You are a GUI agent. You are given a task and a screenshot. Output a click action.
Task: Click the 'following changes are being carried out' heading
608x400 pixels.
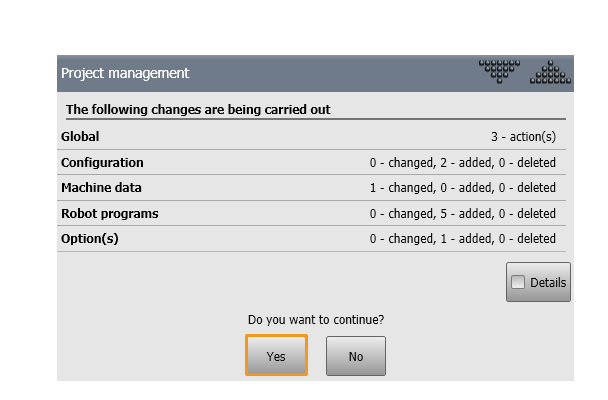tap(198, 109)
